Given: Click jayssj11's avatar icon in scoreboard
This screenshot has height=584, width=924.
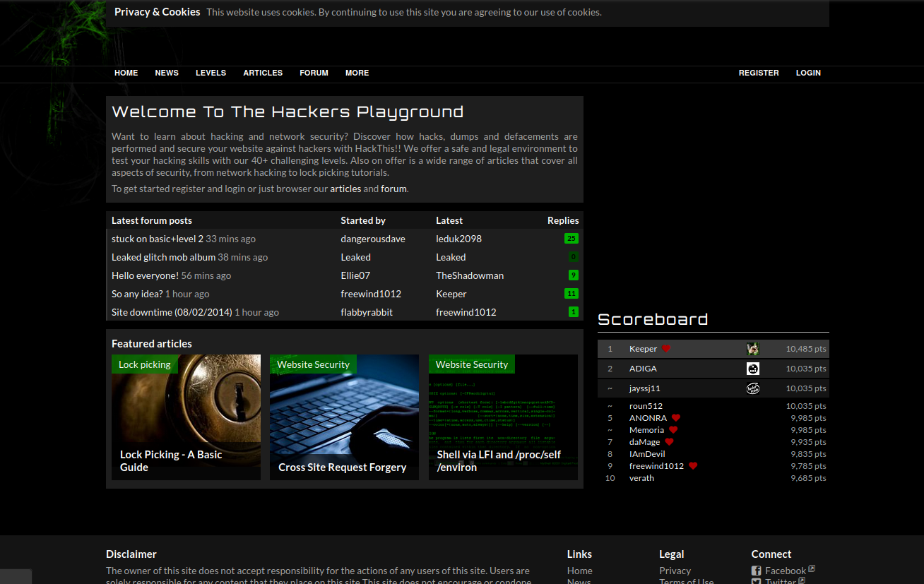Looking at the screenshot, I should 752,388.
